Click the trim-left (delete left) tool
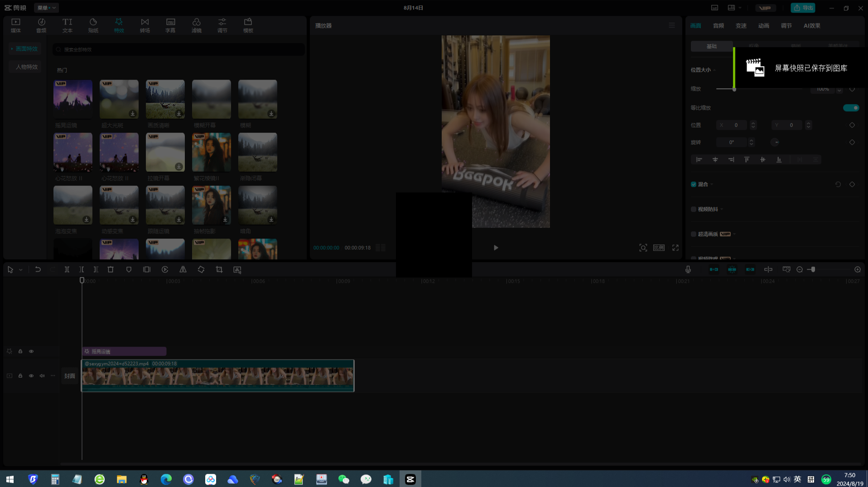 [x=82, y=269]
